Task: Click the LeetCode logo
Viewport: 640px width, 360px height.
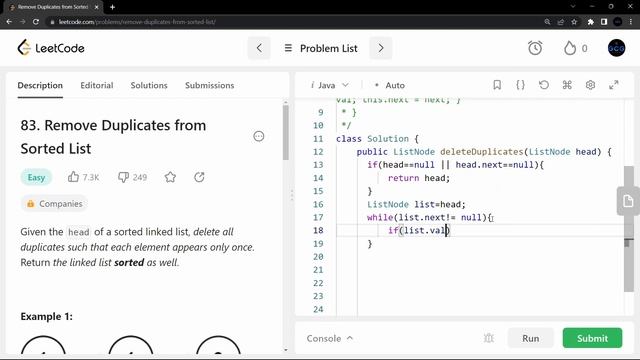Action: (51, 48)
